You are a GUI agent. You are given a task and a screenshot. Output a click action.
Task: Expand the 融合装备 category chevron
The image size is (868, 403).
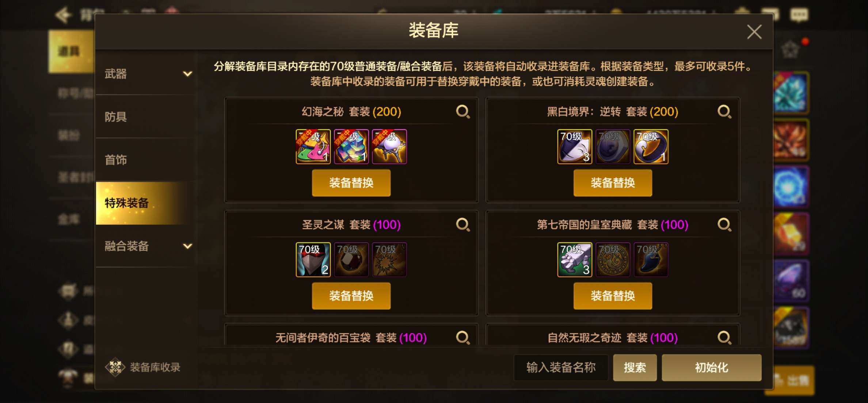187,246
